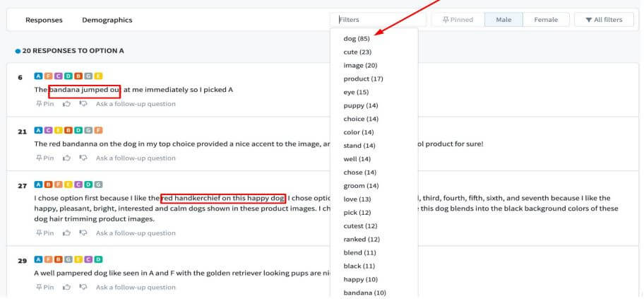This screenshot has height=299, width=644.
Task: Click thumbs down icon on response 27
Action: 83,233
